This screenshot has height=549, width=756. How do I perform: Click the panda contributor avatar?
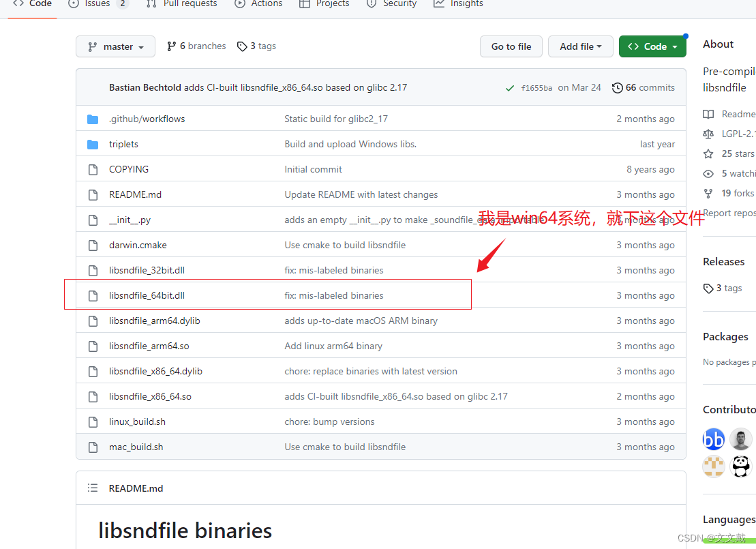pyautogui.click(x=741, y=466)
